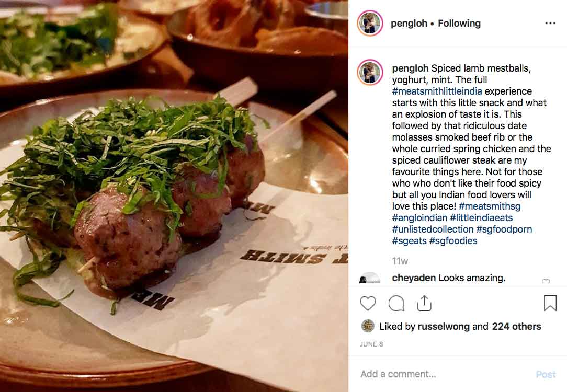Open comment bubble icon under post
567x392 pixels.
tap(396, 304)
